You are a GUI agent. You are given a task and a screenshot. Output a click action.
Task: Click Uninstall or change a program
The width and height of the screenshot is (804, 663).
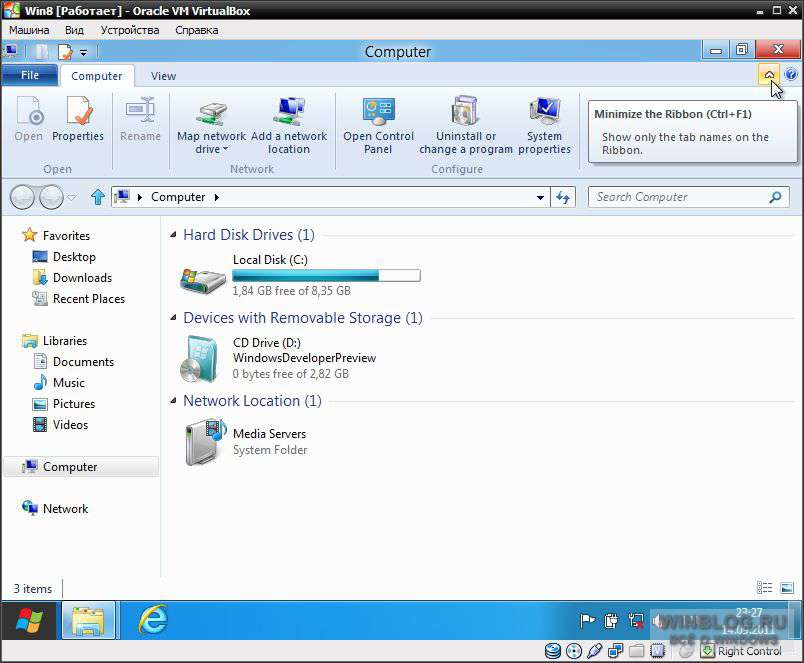(x=466, y=126)
